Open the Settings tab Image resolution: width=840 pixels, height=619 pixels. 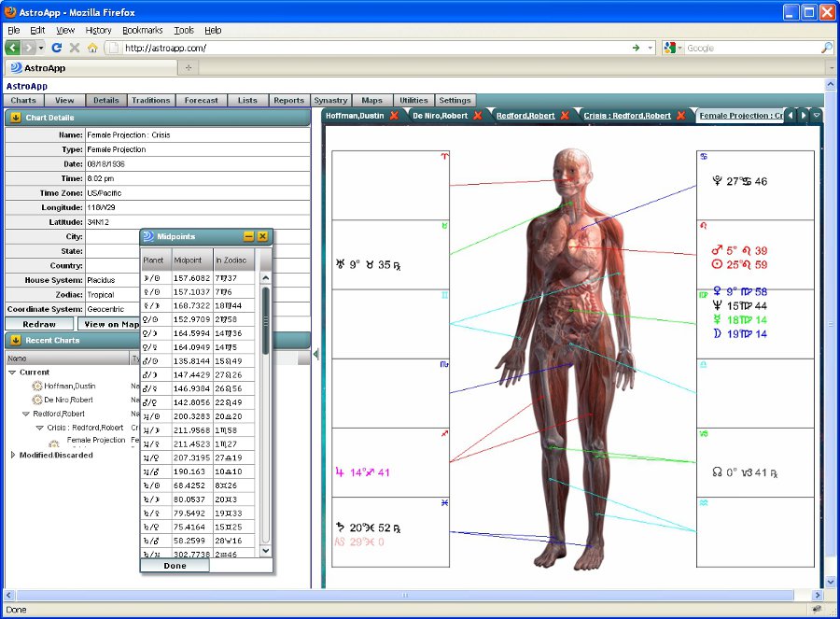[x=455, y=100]
